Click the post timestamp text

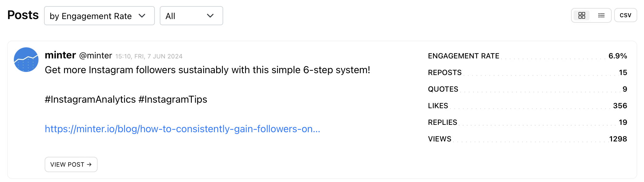149,56
